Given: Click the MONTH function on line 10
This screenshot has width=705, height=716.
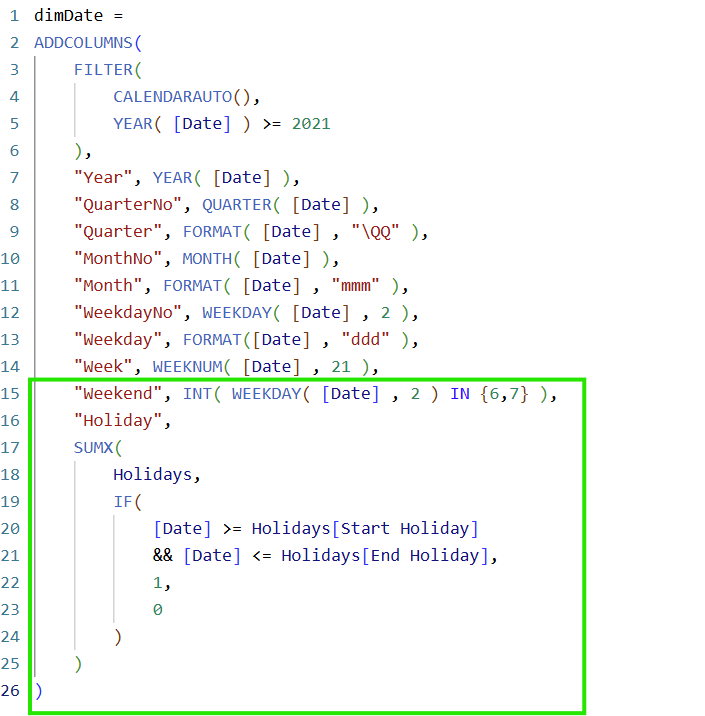Looking at the screenshot, I should click(x=207, y=259).
